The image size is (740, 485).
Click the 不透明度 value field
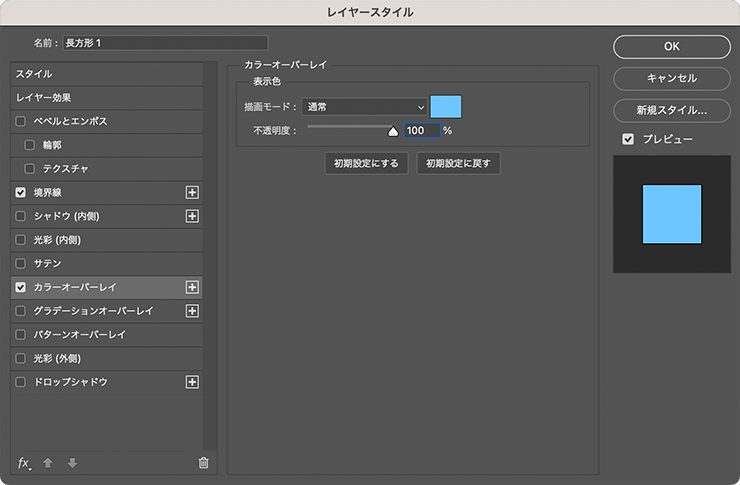coord(422,131)
